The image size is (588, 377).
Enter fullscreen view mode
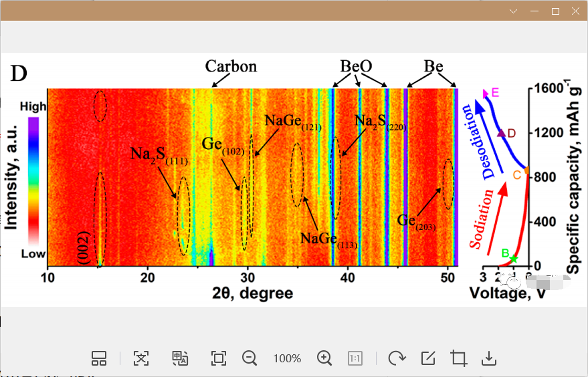coord(218,358)
